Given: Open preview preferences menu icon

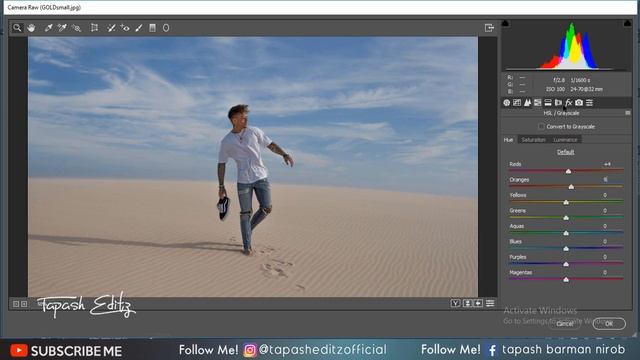Looking at the screenshot, I should point(490,303).
